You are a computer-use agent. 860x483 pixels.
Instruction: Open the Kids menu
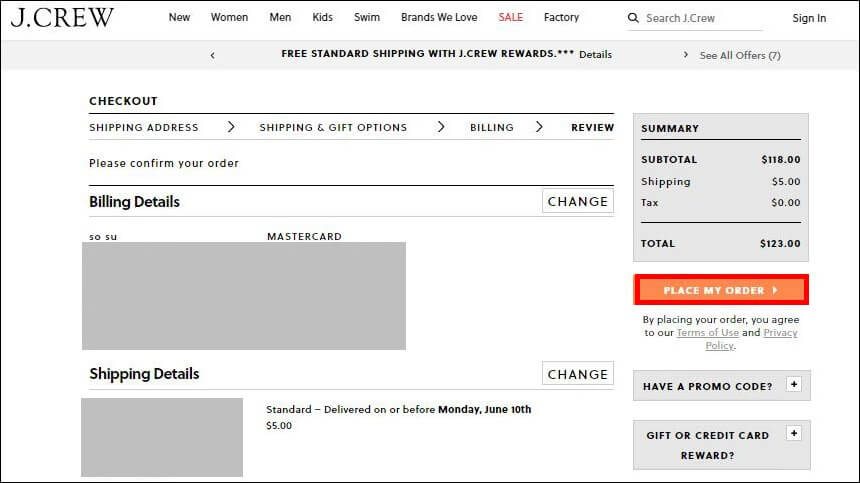tap(322, 18)
